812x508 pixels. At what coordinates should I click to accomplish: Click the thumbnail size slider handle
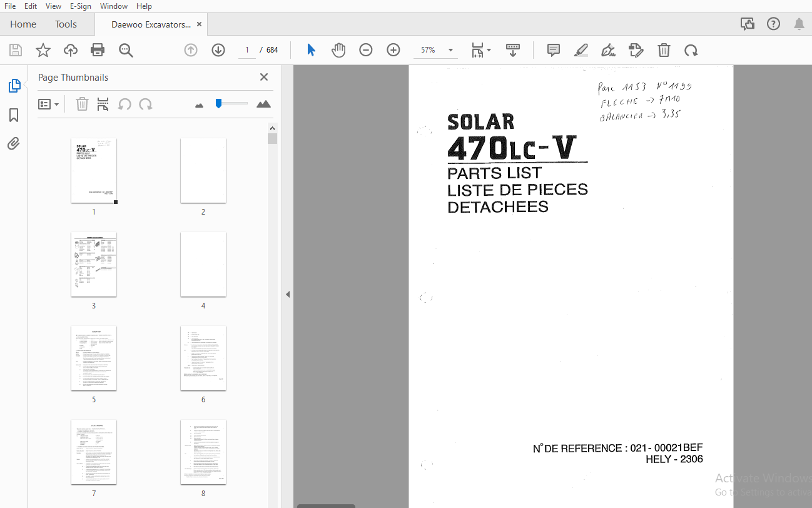point(218,103)
